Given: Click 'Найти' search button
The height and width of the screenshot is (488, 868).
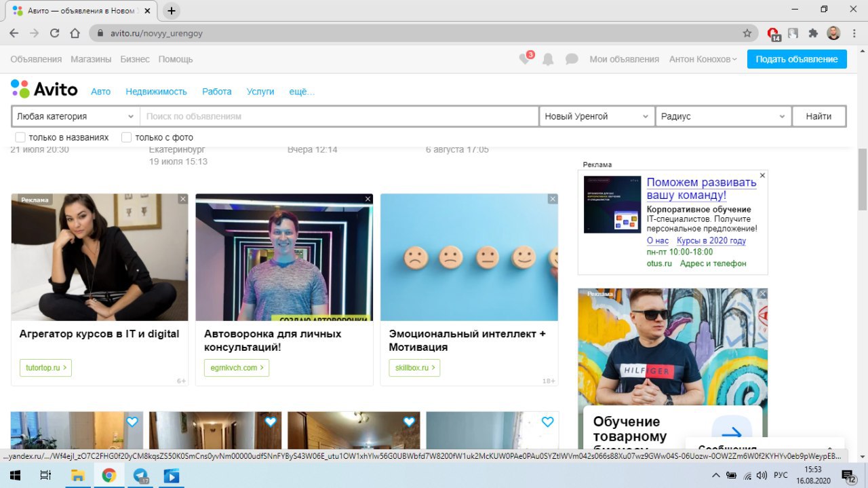Looking at the screenshot, I should tap(818, 116).
